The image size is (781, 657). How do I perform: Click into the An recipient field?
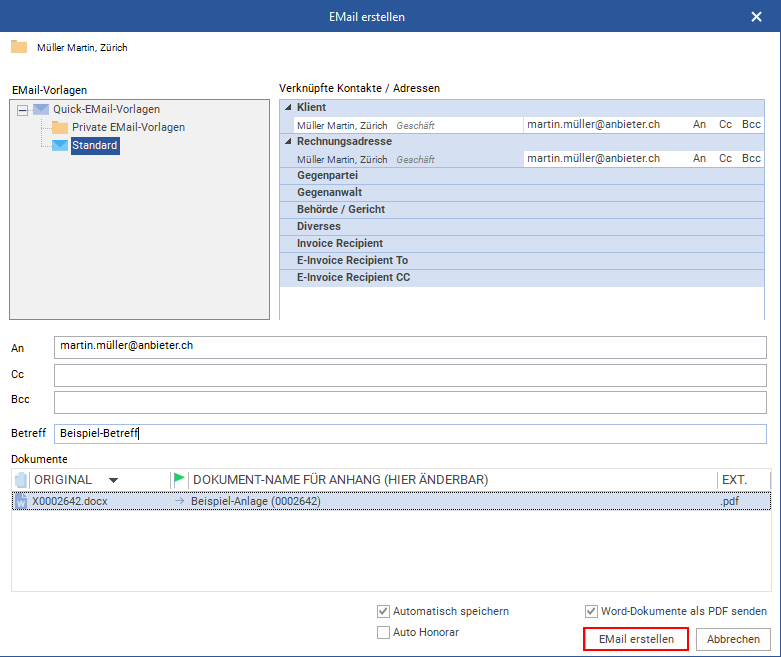click(410, 347)
